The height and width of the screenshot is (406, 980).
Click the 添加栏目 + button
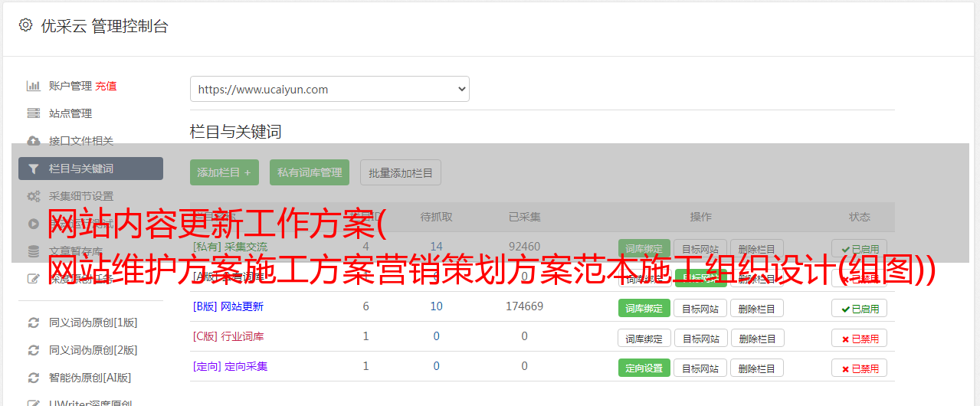click(224, 172)
